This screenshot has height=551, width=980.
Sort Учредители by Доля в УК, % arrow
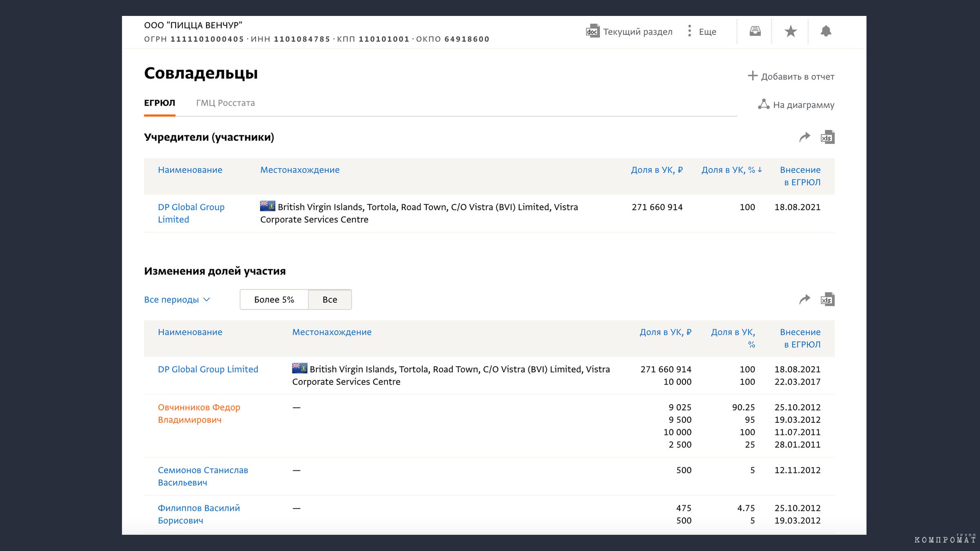759,170
